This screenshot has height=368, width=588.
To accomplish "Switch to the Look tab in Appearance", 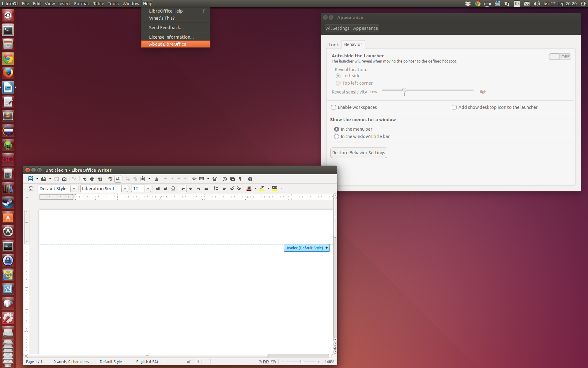I will (x=334, y=45).
